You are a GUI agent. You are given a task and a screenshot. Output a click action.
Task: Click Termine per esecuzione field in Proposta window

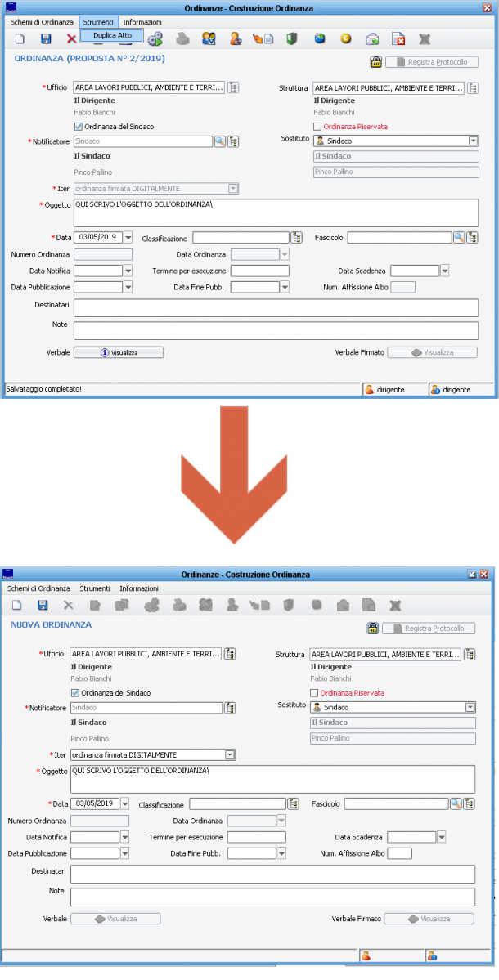click(259, 271)
